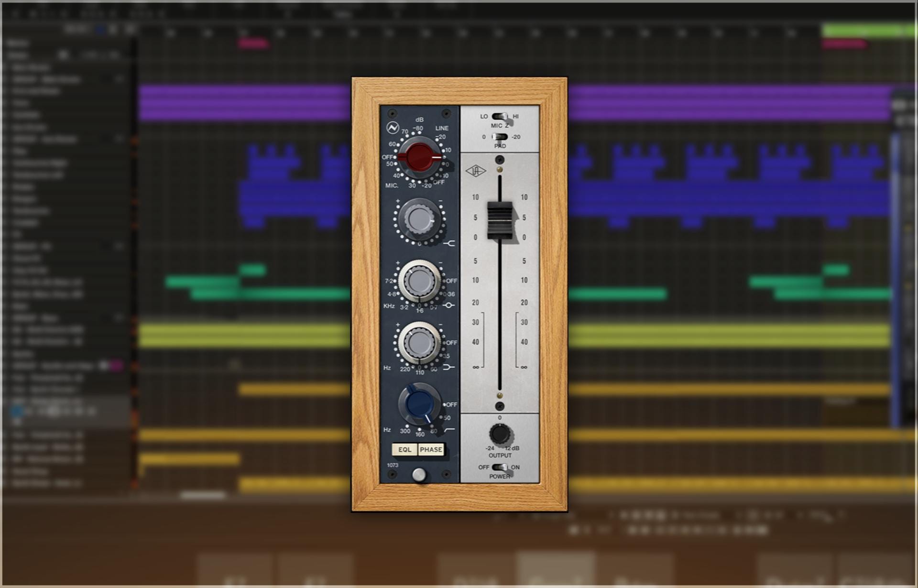Click the -80 gain label near red knob
This screenshot has height=588, width=918.
point(418,128)
